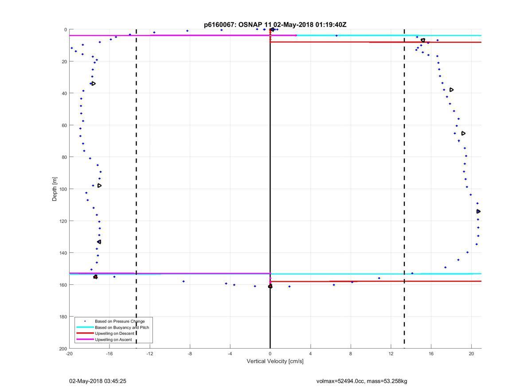Click the 'Based on Buoyancy and Pitch' legend entry
This screenshot has height=392, width=532.
(x=122, y=327)
